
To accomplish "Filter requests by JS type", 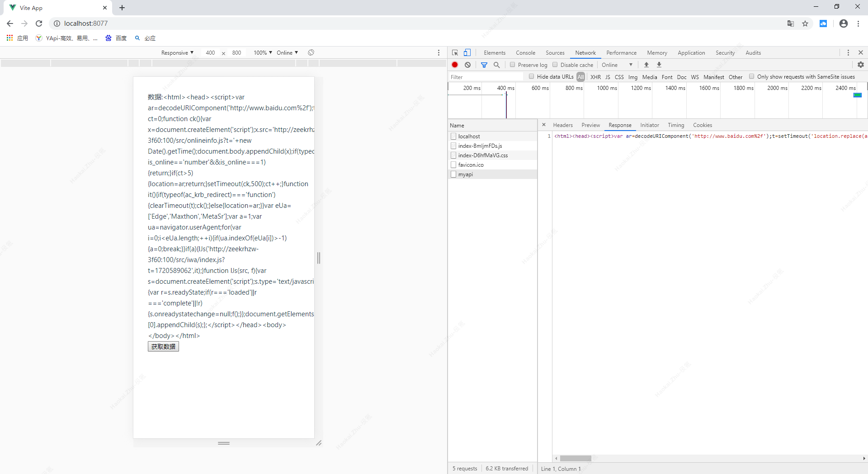I will [x=608, y=77].
